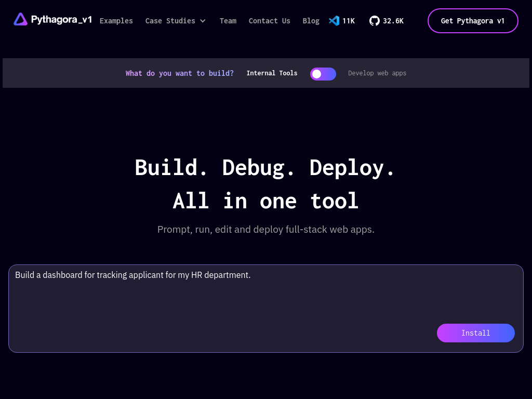Screen dimensions: 532x399
Task: Open the VS Code extension icon
Action: pyautogui.click(x=334, y=21)
